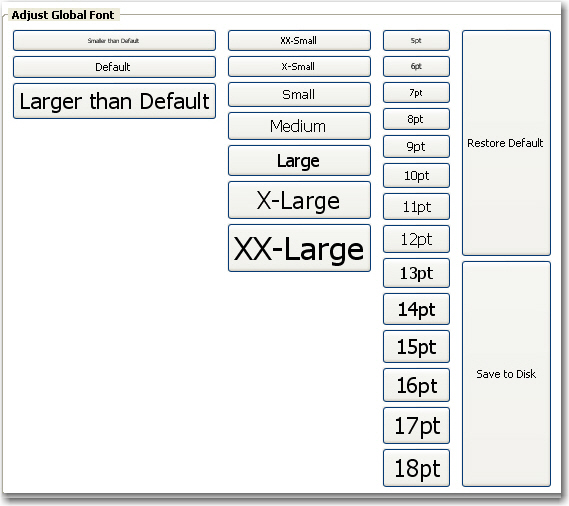Switch font to Large

click(x=299, y=160)
